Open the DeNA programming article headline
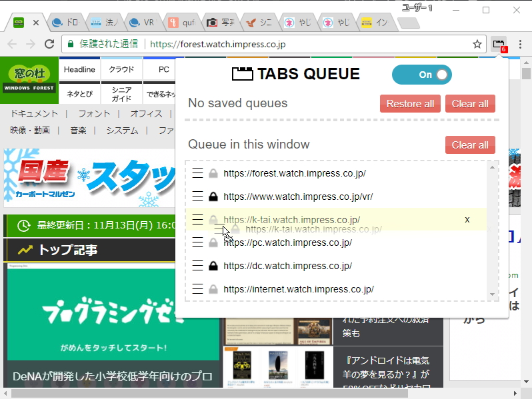The image size is (532, 399). pos(113,376)
